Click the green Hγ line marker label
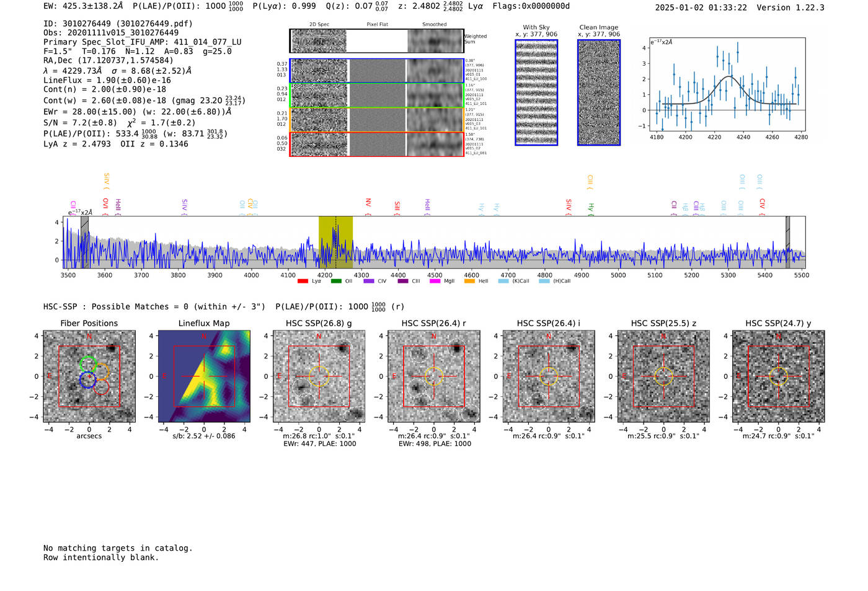This screenshot has height=591, width=868. coord(591,207)
